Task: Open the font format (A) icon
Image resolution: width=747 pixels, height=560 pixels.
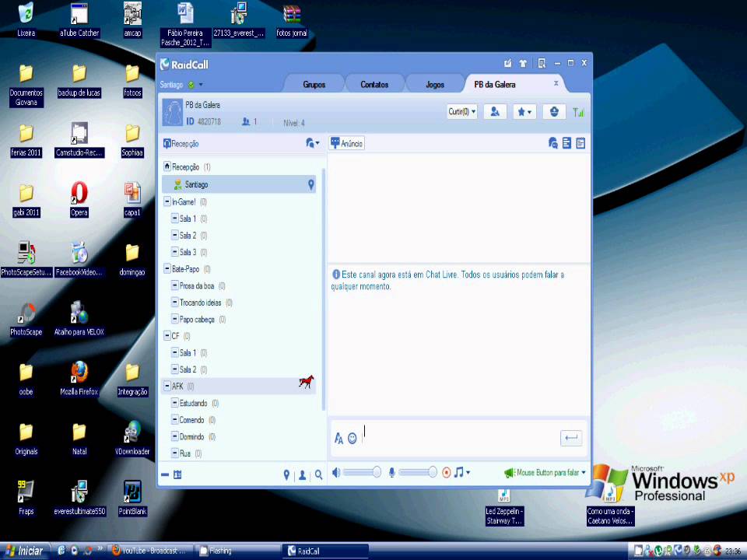Action: pyautogui.click(x=338, y=438)
